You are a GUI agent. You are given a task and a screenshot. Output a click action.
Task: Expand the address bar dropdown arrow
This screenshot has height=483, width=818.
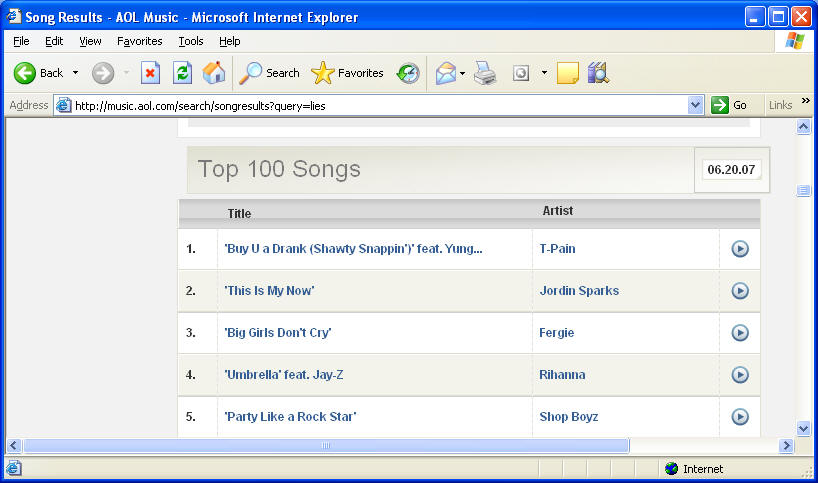click(695, 105)
